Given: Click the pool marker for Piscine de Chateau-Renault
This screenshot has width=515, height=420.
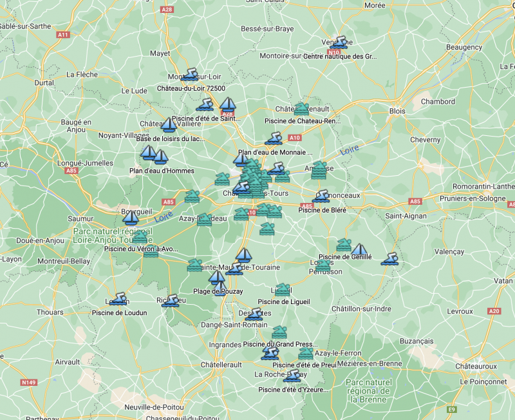Looking at the screenshot, I should 301,108.
